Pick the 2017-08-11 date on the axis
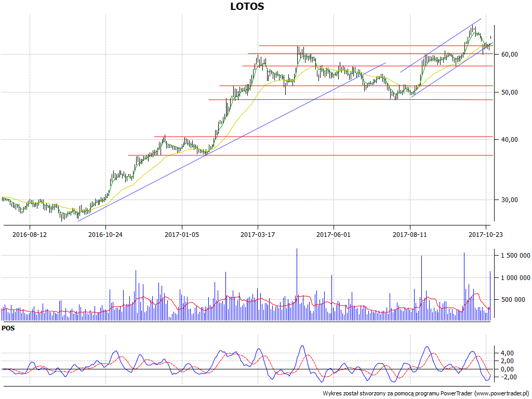 tap(410, 234)
